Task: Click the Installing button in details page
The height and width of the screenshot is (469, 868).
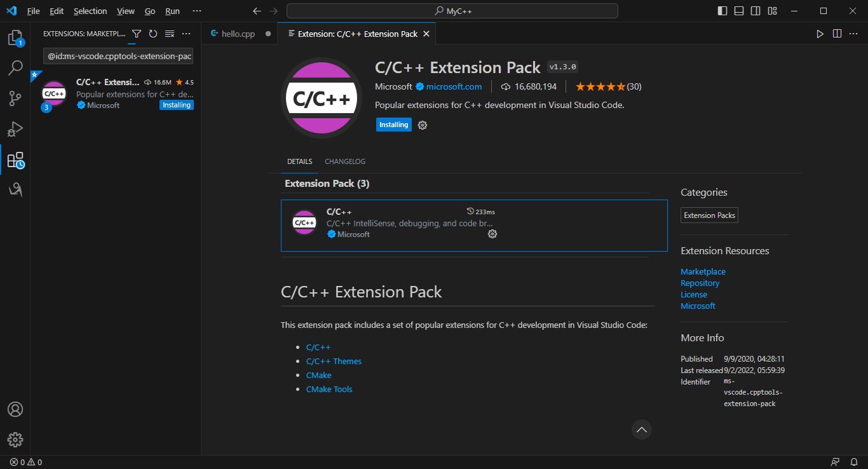Action: [394, 125]
